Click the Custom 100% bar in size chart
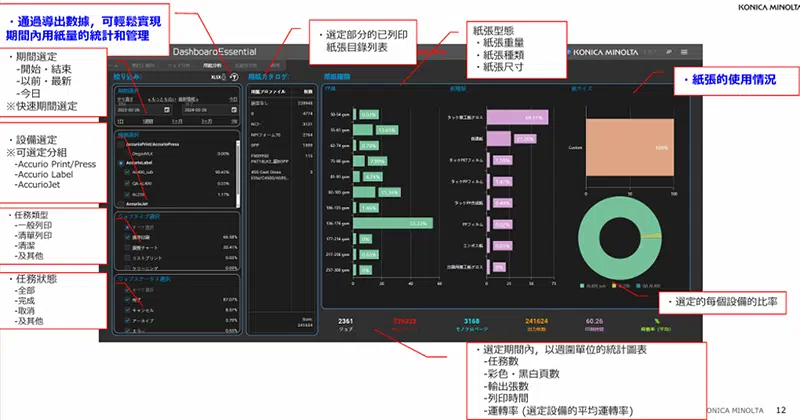This screenshot has height=420, width=800. coord(630,147)
